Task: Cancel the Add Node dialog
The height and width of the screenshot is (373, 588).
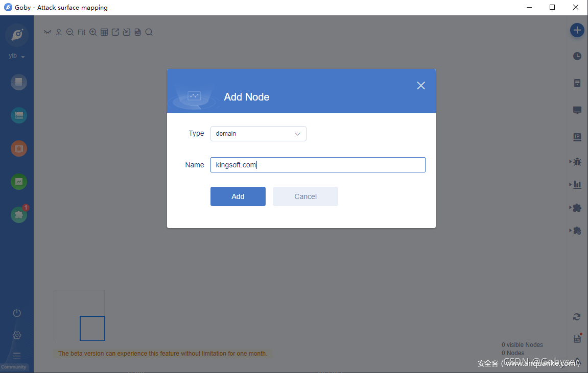Action: coord(305,196)
